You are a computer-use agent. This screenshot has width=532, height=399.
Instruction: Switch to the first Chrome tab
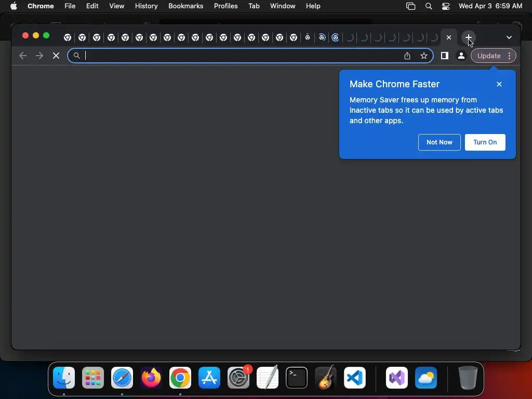coord(68,37)
